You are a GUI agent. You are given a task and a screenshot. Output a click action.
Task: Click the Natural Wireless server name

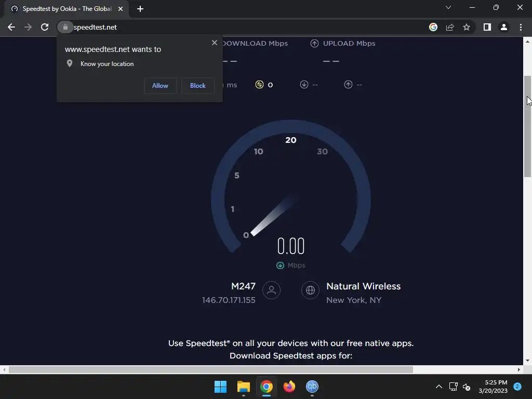(363, 286)
